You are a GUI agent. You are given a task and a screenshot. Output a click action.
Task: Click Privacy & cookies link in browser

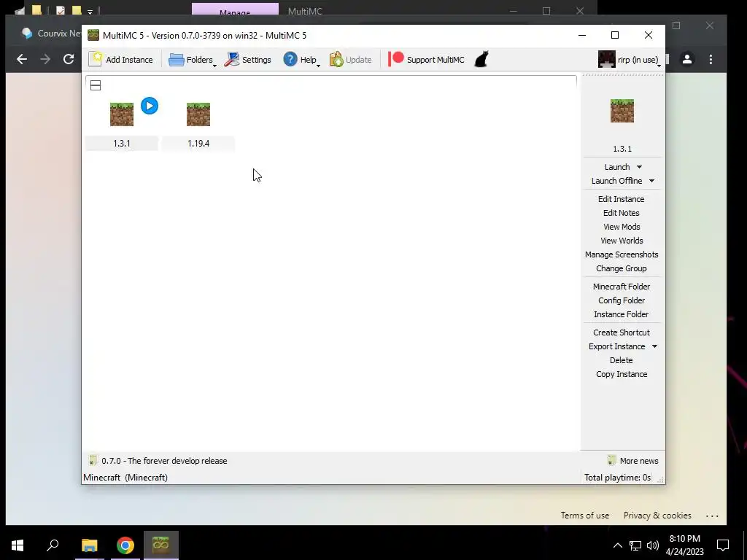[657, 516]
